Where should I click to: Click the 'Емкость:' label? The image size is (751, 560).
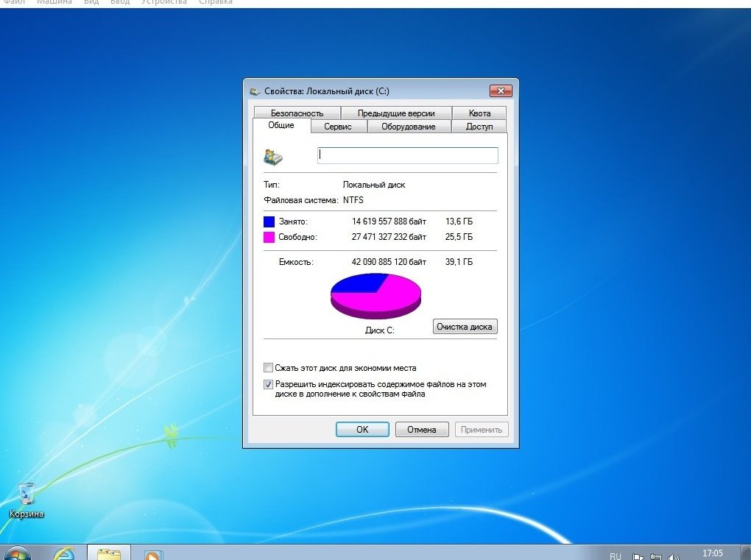click(296, 262)
